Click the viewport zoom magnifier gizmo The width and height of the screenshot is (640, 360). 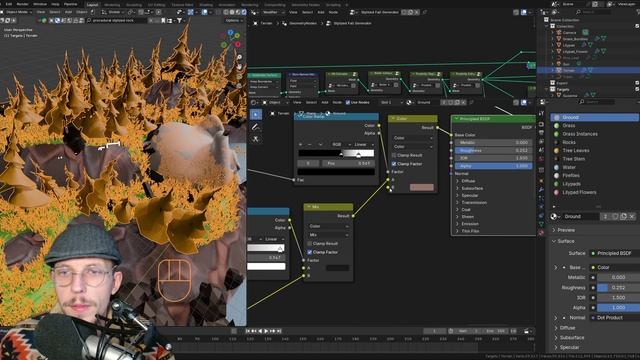click(239, 57)
